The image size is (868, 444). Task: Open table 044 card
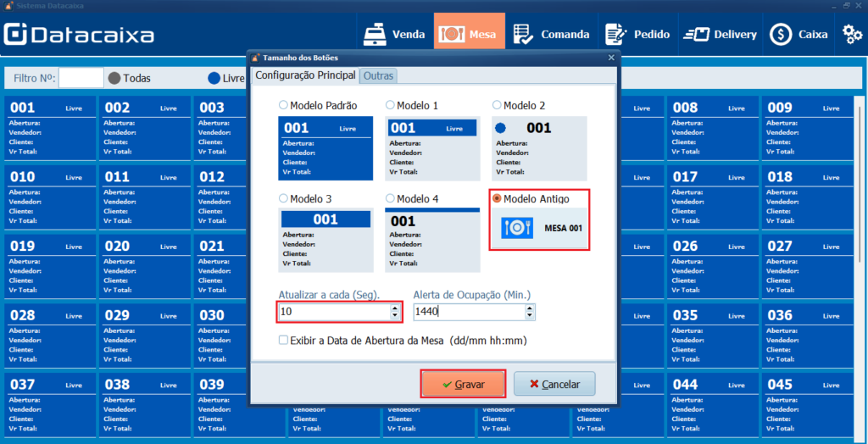(713, 406)
